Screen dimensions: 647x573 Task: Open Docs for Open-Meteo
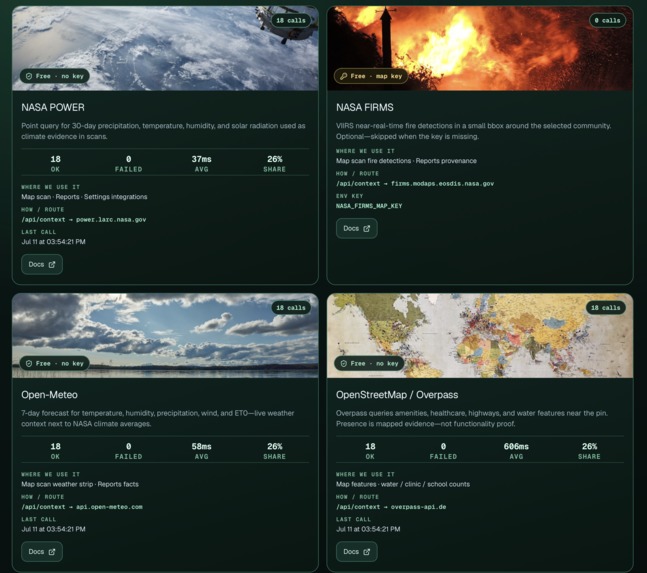click(x=42, y=552)
